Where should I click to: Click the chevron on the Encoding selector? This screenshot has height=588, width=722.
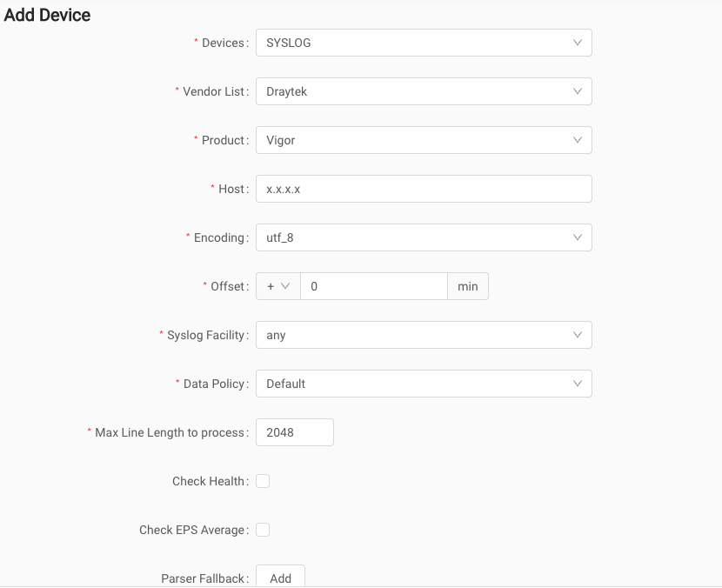[576, 237]
